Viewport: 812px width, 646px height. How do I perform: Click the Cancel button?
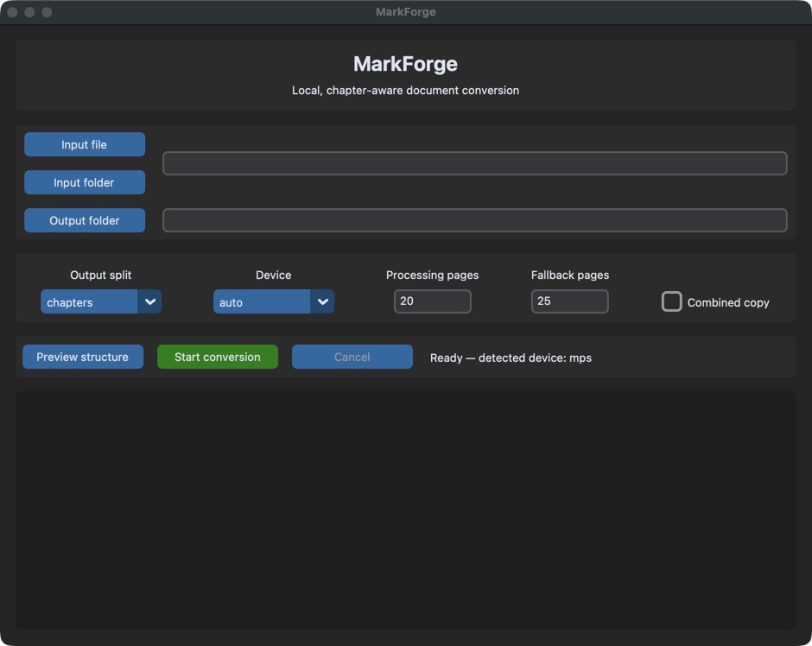352,357
